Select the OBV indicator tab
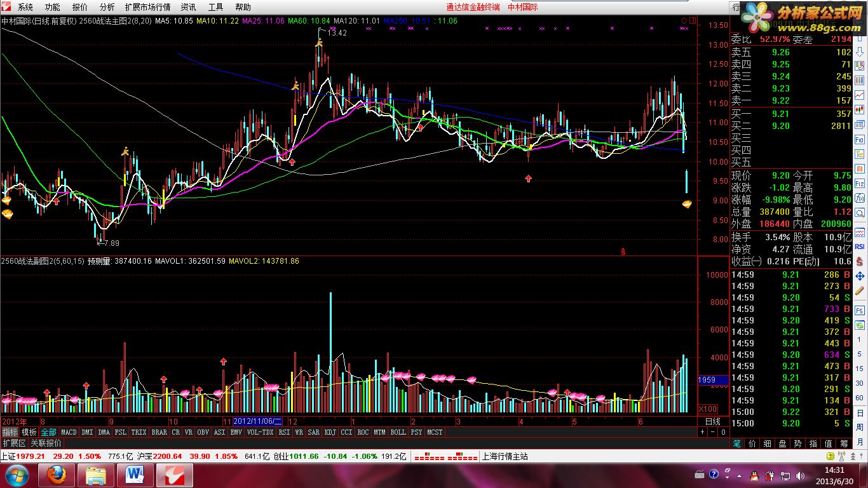Viewport: 868px width, 488px height. (203, 432)
